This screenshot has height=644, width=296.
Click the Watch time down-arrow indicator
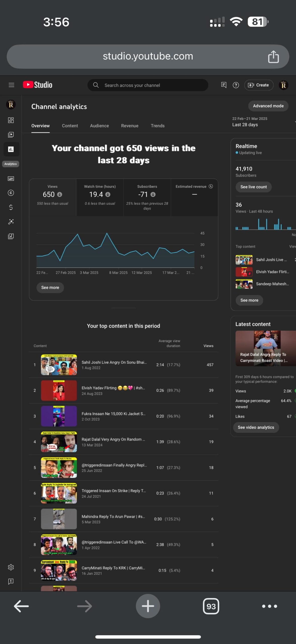[108, 194]
